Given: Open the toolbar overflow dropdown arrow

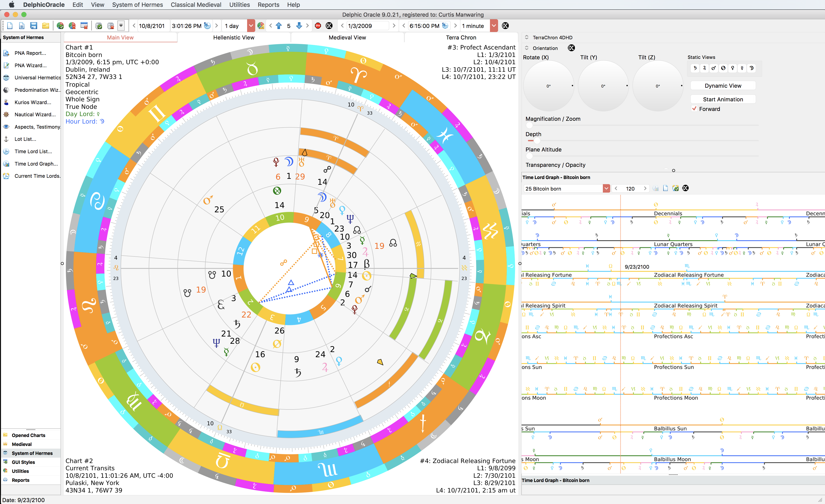Looking at the screenshot, I should (x=121, y=26).
